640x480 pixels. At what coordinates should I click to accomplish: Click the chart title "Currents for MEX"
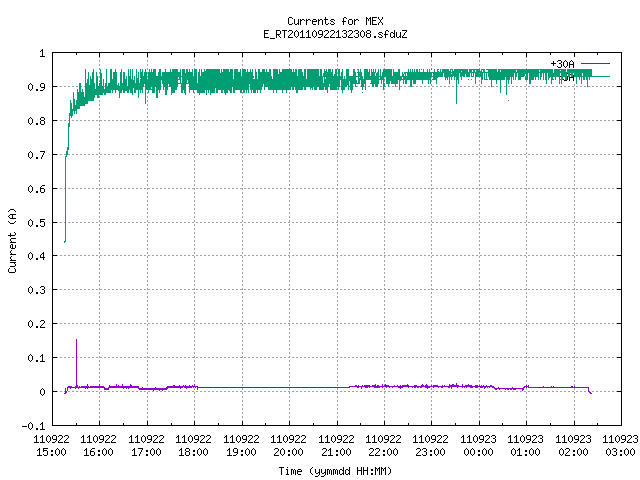335,21
